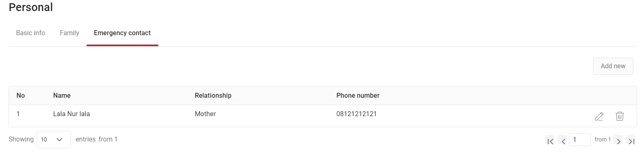Image resolution: width=644 pixels, height=166 pixels.
Task: Go to first page of pagination
Action: (550, 141)
